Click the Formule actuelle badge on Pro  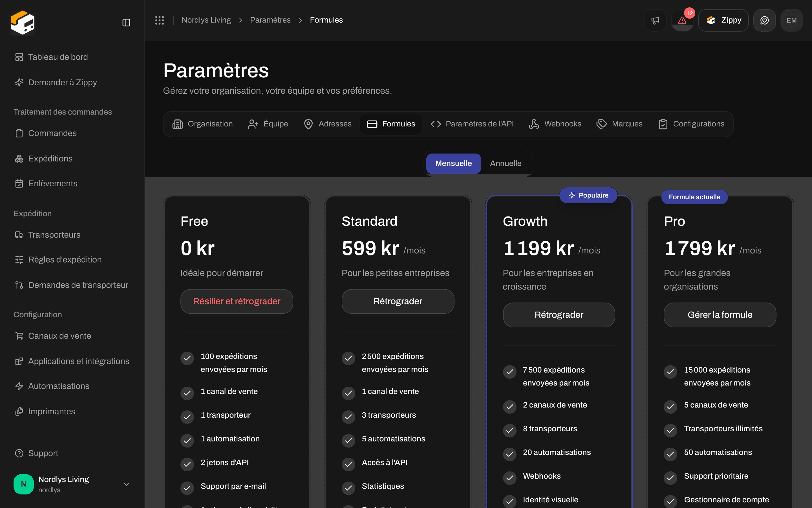[x=694, y=197]
